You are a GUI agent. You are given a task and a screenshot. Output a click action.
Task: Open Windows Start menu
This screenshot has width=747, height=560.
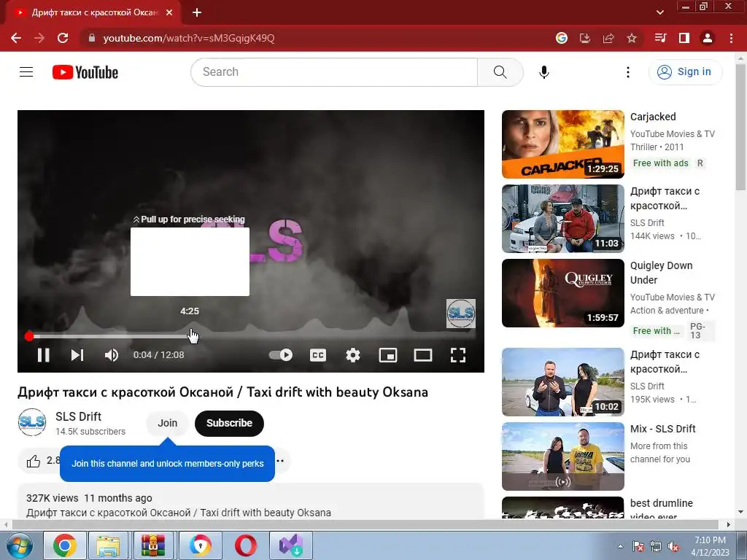[19, 545]
